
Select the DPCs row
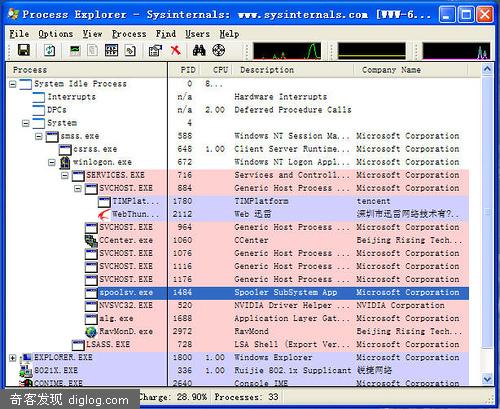tap(238, 110)
